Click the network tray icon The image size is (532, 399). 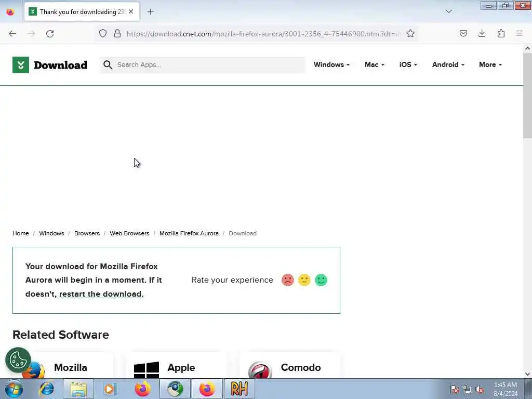coord(467,390)
